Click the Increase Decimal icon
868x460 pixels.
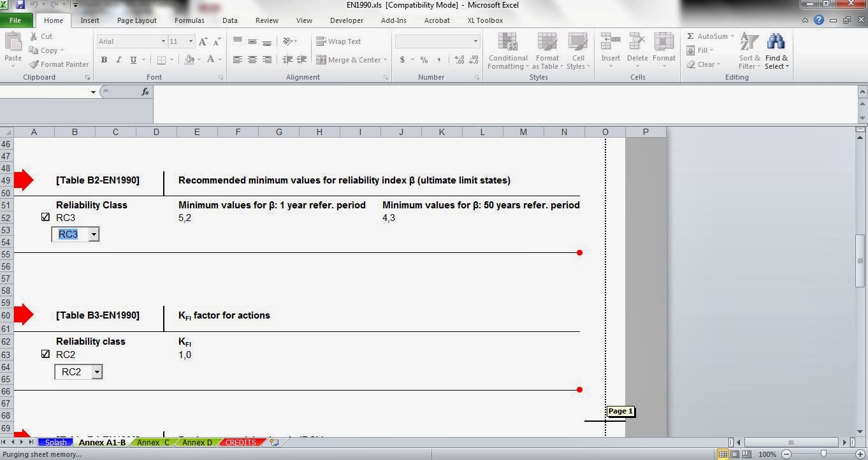(x=459, y=60)
